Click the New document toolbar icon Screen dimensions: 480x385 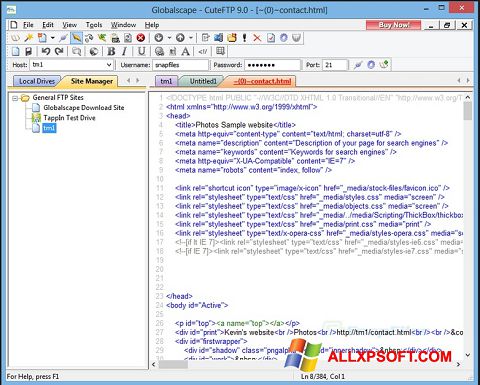pyautogui.click(x=42, y=38)
